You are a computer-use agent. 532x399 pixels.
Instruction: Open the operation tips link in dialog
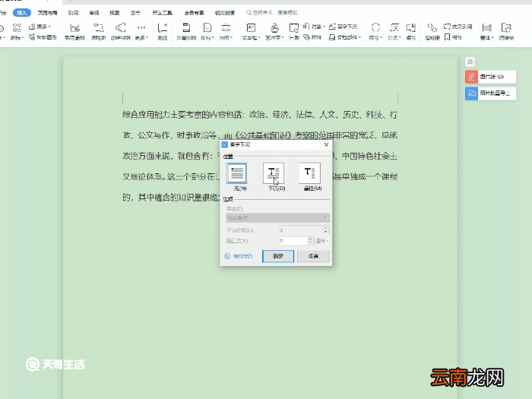pos(239,256)
